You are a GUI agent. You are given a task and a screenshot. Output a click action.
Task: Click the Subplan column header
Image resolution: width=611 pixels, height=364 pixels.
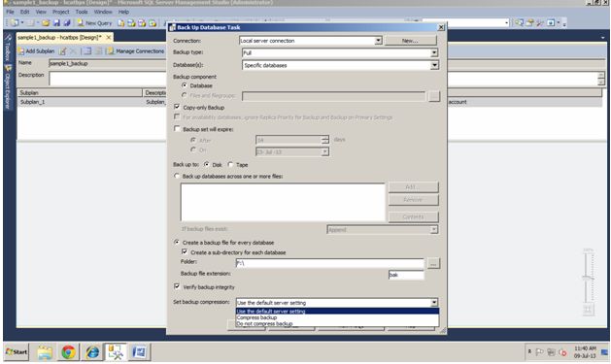coord(80,92)
